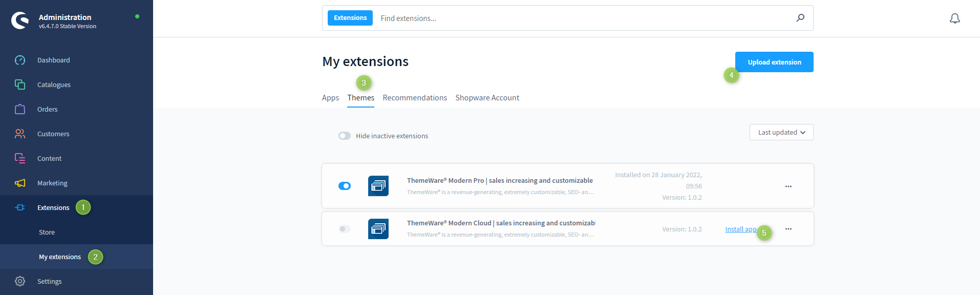Click the Install app link
980x295 pixels.
tap(740, 229)
